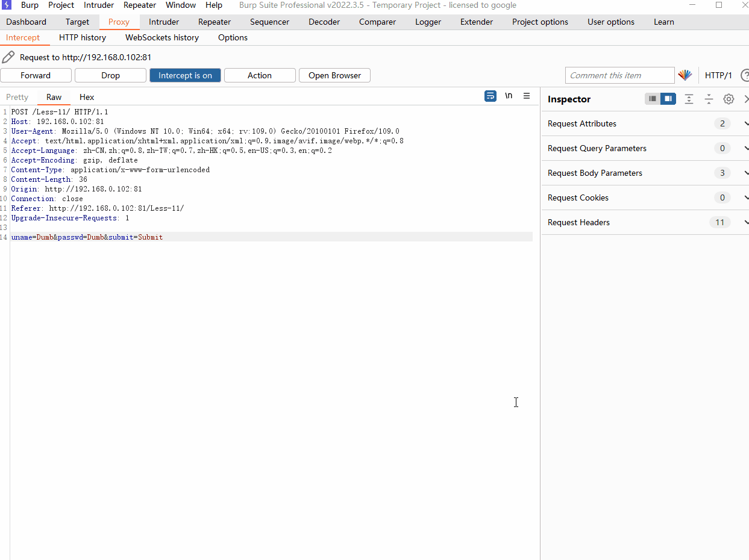Open the Project options tab
Screen dimensions: 749x560
click(540, 22)
